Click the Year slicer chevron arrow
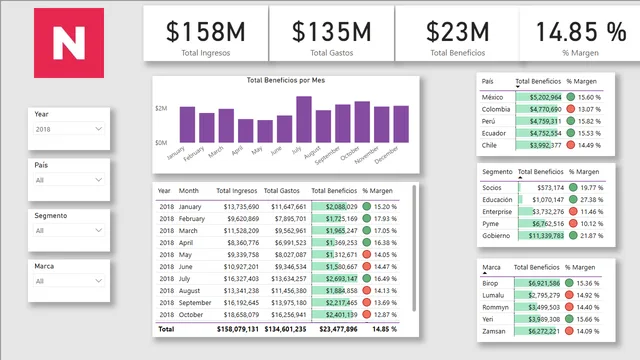The image size is (640, 360). click(98, 129)
